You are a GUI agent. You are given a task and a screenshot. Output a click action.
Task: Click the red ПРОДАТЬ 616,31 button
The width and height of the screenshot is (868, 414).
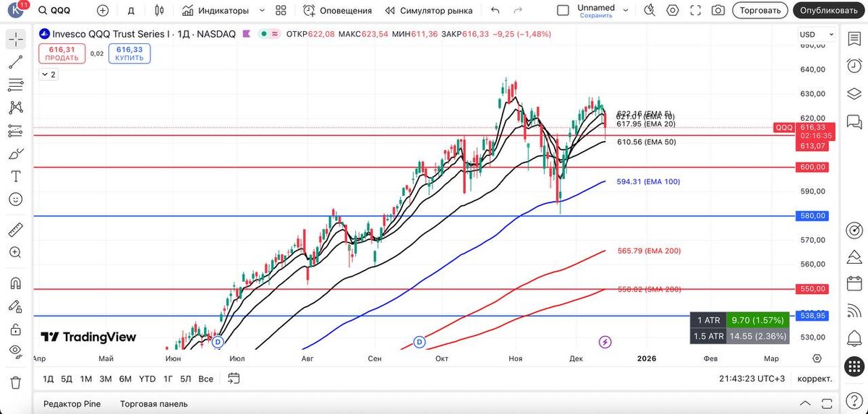(x=62, y=53)
